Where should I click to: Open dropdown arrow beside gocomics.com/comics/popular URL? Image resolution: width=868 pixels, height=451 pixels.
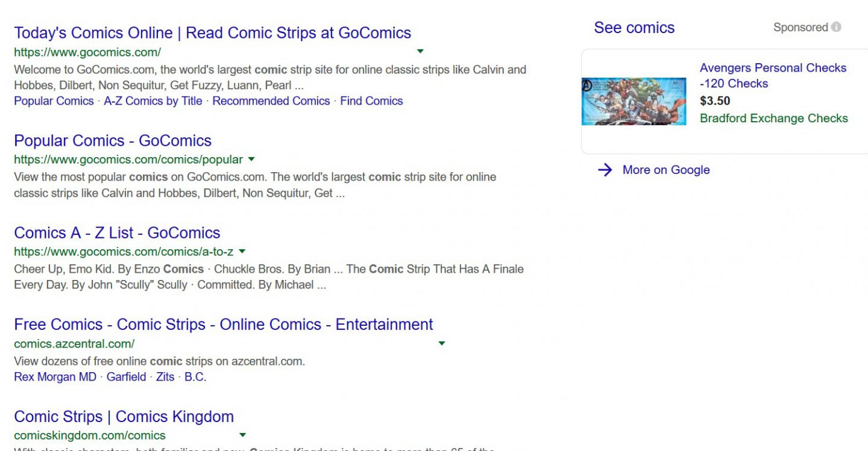click(x=251, y=160)
